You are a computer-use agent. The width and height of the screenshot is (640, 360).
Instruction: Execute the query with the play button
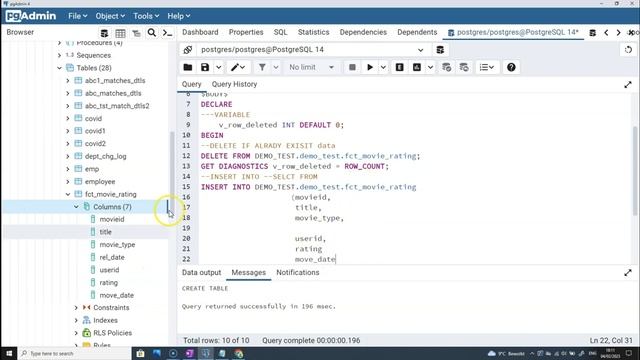370,67
